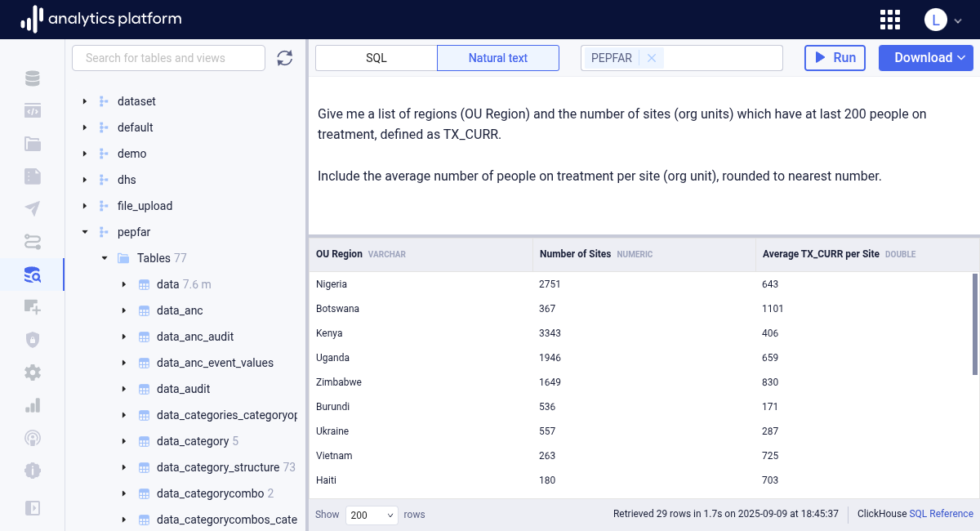This screenshot has height=531, width=980.
Task: Open the SQL Reference link
Action: [x=941, y=514]
